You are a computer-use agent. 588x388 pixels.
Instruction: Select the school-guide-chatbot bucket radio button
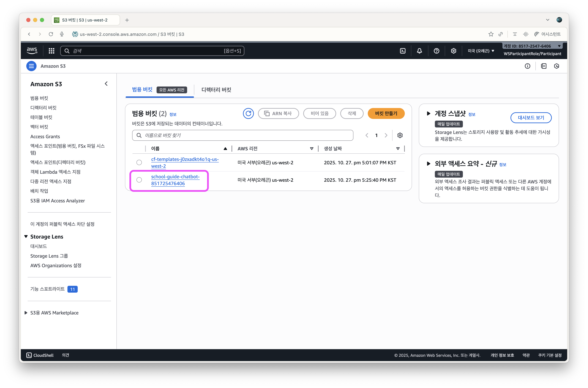139,180
